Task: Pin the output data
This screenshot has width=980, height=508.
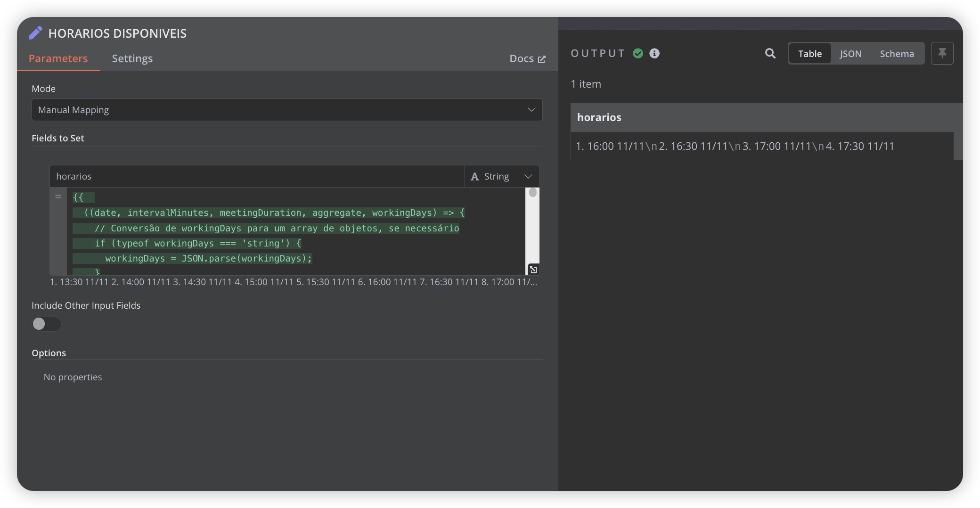Action: 942,53
